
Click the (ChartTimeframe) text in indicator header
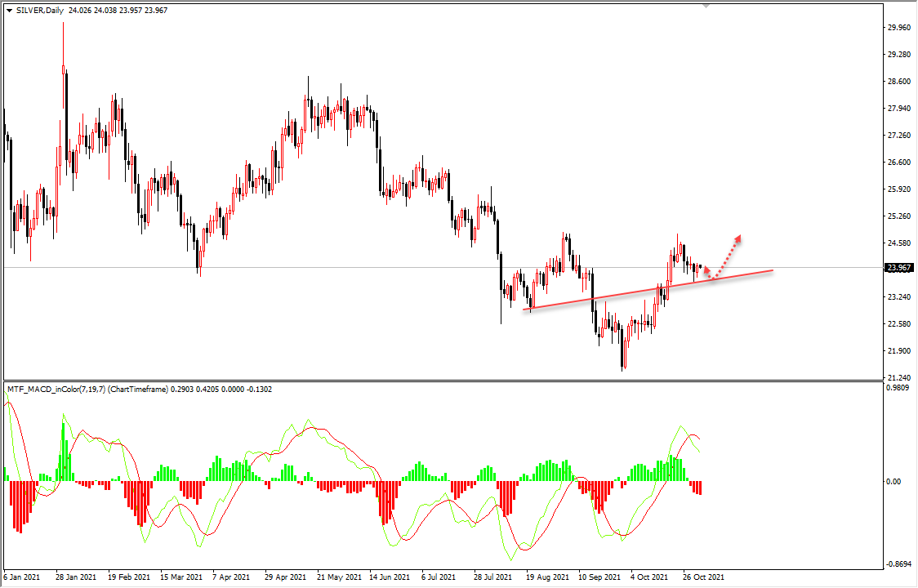138,389
